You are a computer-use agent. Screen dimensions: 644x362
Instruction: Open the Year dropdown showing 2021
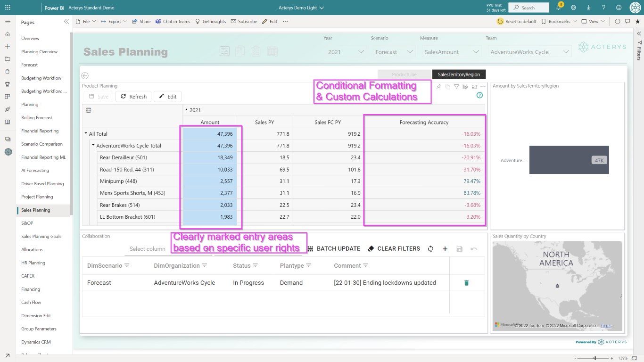pos(346,52)
